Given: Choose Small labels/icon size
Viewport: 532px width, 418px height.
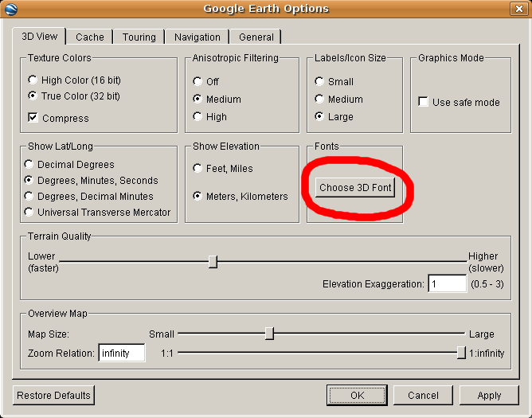Looking at the screenshot, I should click(334, 82).
